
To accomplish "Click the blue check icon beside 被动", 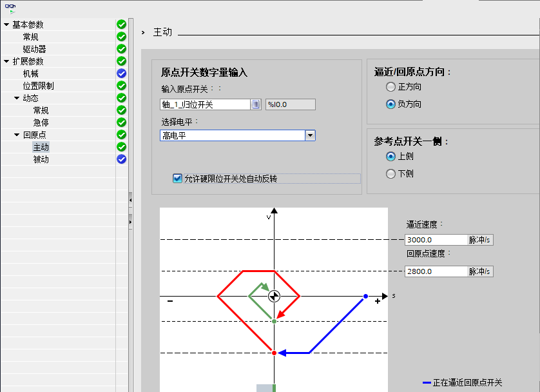I will tap(121, 159).
